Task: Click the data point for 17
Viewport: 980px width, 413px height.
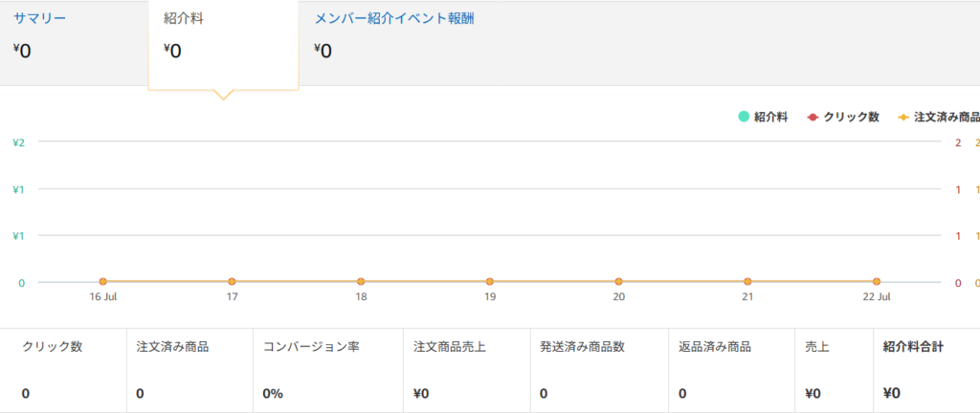Action: [x=232, y=282]
